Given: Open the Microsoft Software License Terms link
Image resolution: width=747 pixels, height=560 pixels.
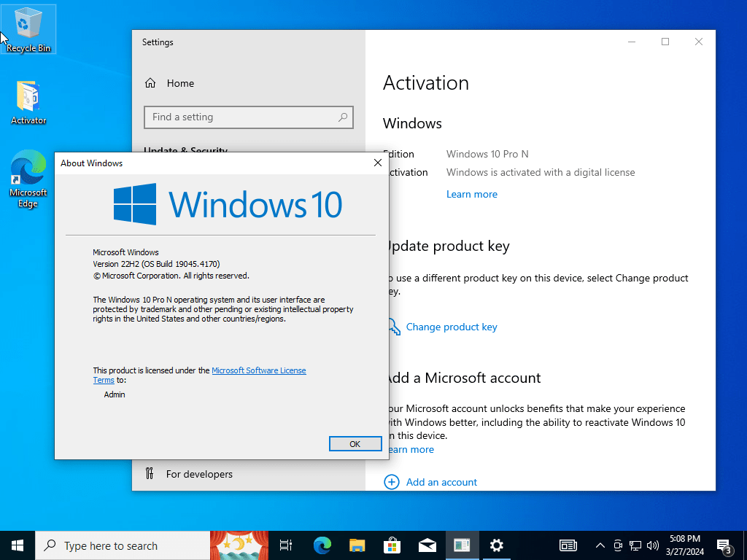Looking at the screenshot, I should pyautogui.click(x=259, y=370).
